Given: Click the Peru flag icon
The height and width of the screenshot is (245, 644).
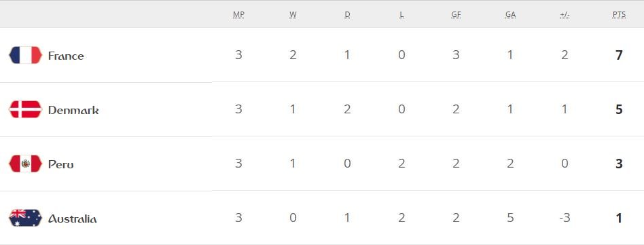Looking at the screenshot, I should (x=25, y=164).
